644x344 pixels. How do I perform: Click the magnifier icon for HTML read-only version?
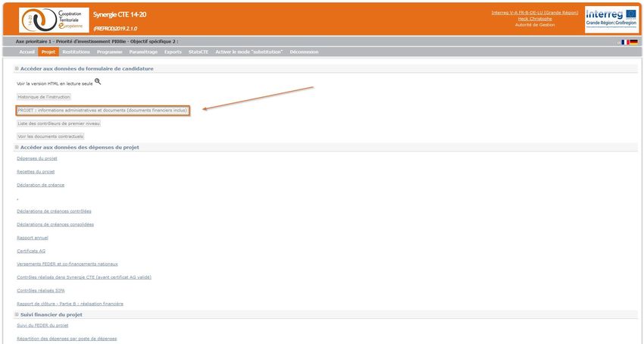coord(98,81)
